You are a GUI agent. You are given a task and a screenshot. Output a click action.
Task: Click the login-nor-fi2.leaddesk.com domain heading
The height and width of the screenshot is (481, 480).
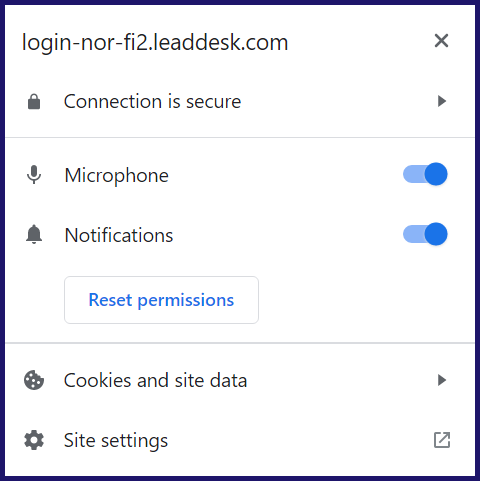pos(155,42)
